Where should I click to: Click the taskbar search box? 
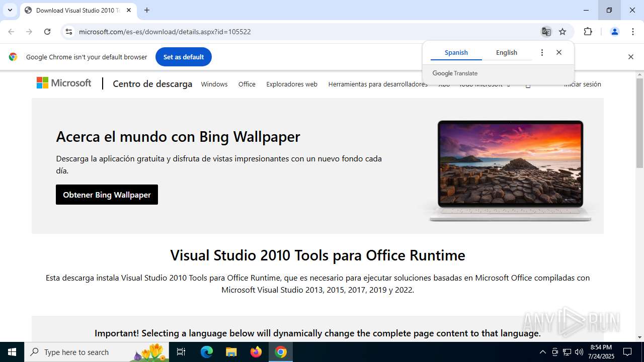(x=97, y=352)
